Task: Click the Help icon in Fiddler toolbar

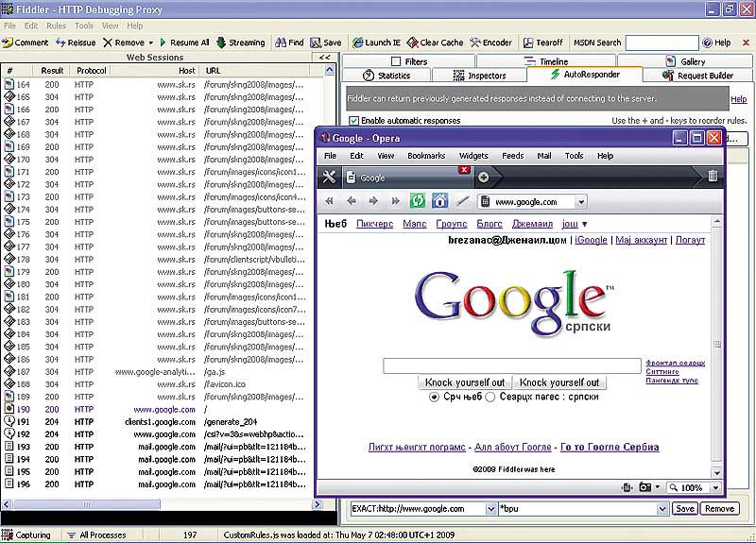Action: click(716, 42)
